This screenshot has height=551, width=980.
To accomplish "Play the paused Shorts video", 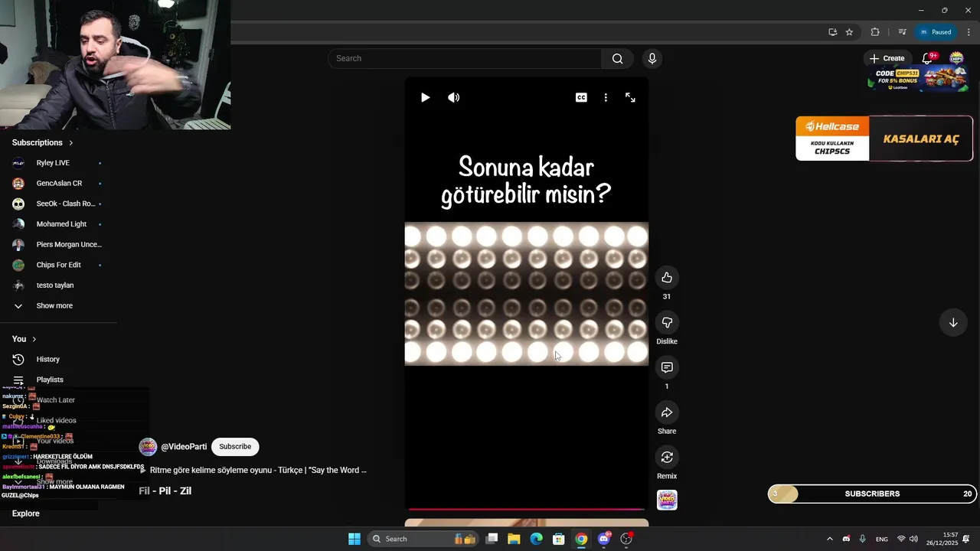I will 426,98.
